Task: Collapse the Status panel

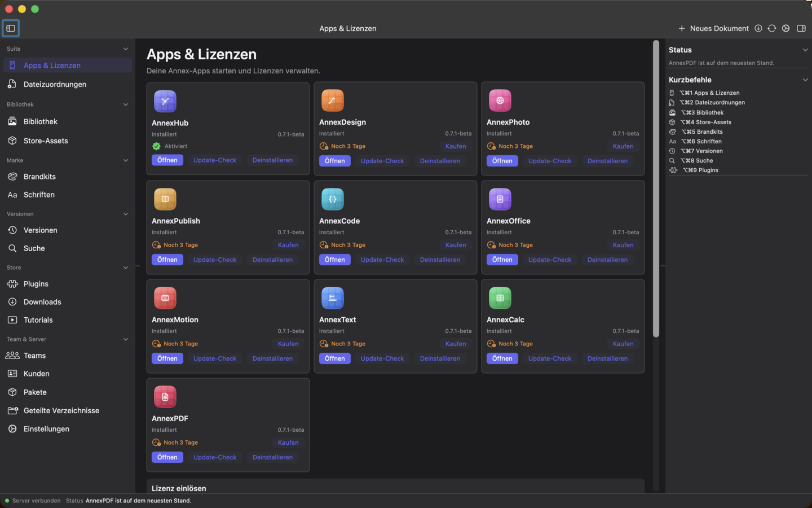Action: [x=805, y=50]
